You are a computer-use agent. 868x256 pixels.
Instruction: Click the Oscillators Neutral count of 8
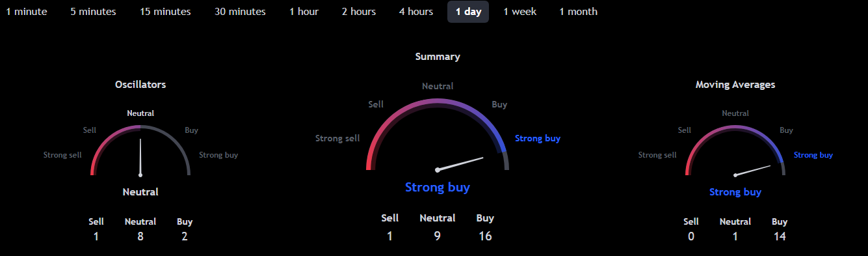click(140, 236)
